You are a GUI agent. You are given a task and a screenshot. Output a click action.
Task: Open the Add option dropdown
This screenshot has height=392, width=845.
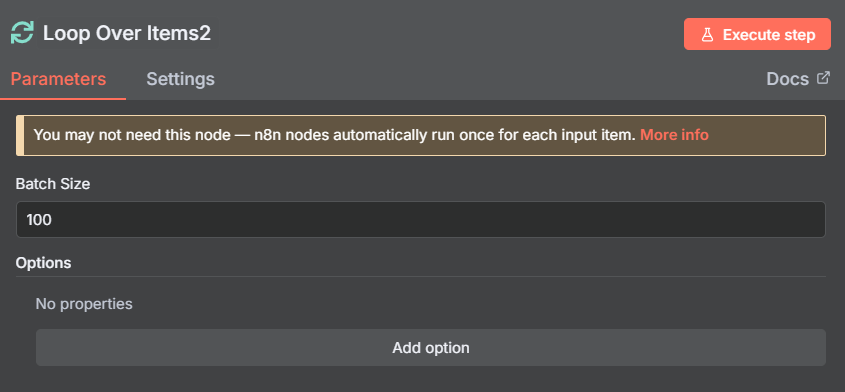(431, 348)
